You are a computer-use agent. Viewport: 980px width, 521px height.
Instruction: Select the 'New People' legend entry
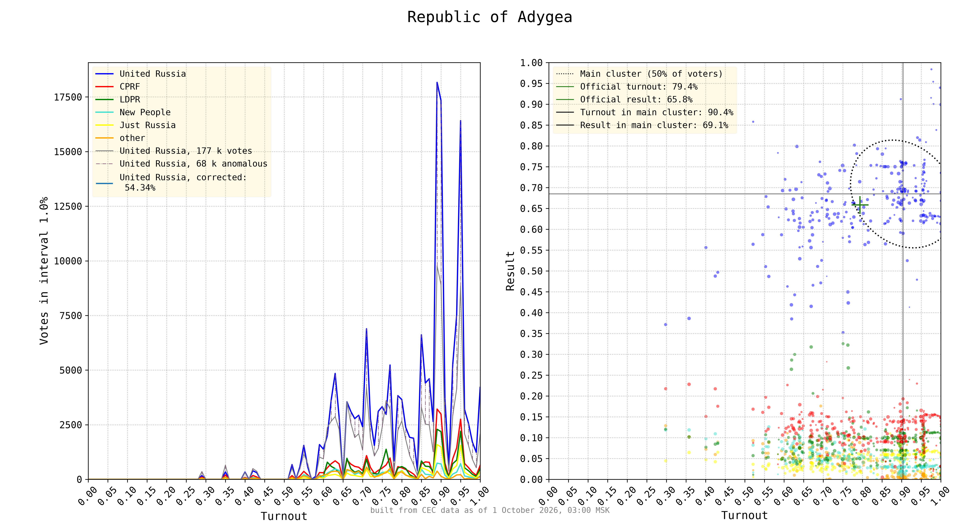tap(145, 112)
